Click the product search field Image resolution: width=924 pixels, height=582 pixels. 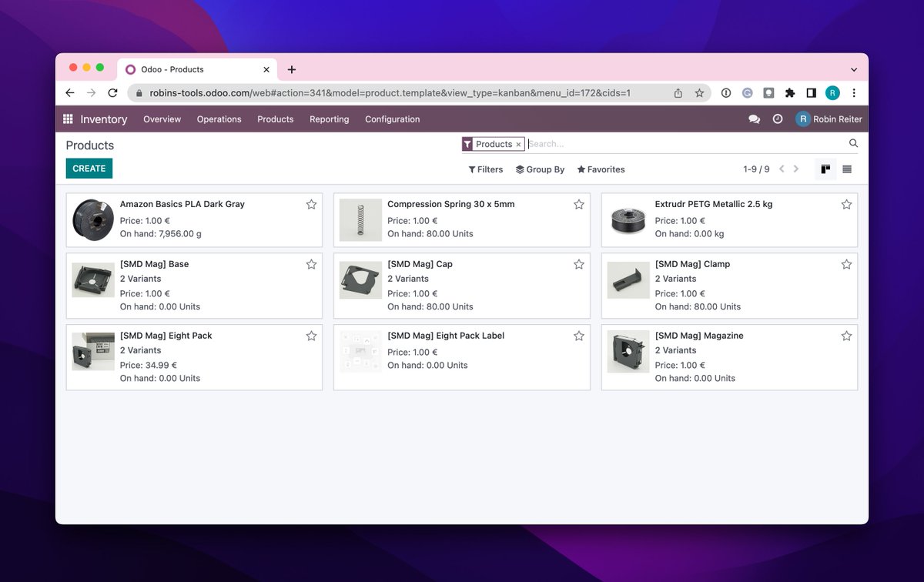685,144
